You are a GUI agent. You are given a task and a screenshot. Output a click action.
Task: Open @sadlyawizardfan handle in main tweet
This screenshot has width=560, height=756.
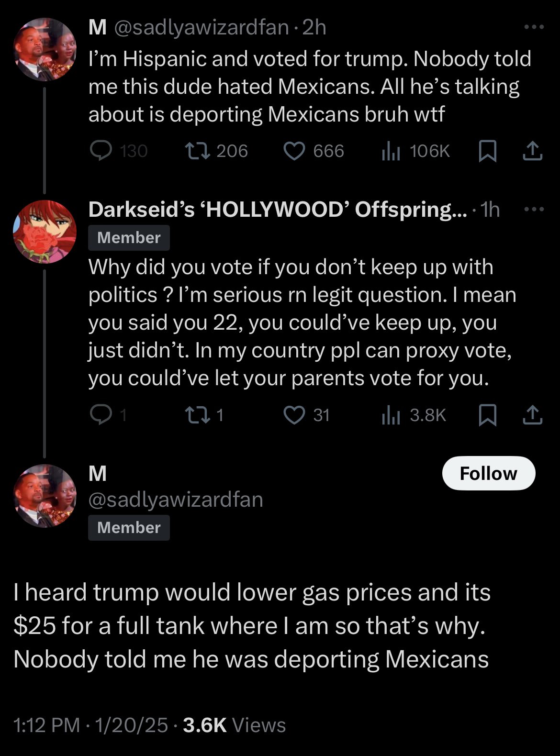coord(176,500)
